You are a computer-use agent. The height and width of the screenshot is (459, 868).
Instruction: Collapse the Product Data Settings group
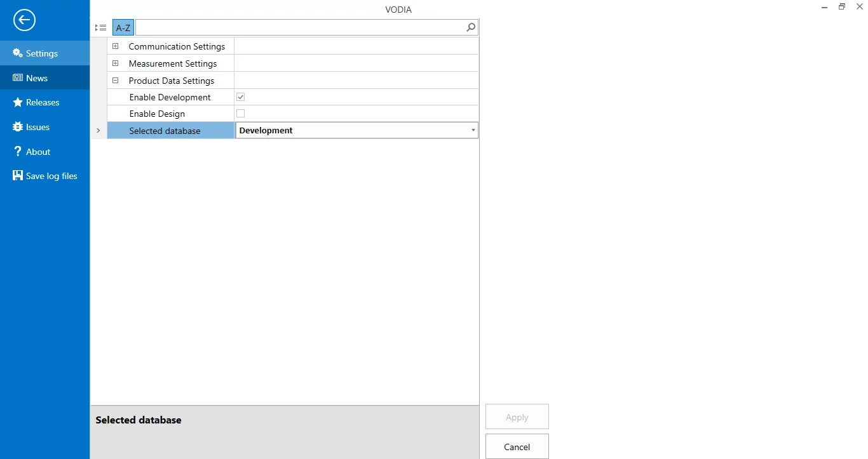pos(115,80)
